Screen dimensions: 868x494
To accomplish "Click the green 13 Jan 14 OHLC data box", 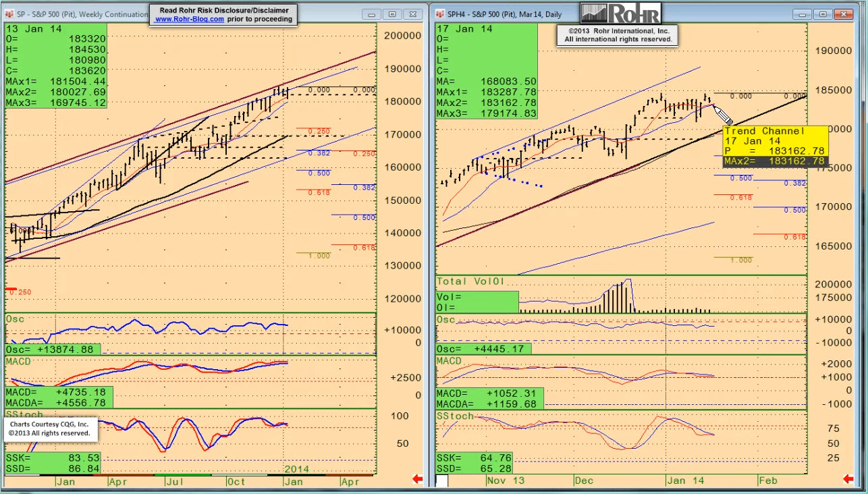I will [x=56, y=65].
